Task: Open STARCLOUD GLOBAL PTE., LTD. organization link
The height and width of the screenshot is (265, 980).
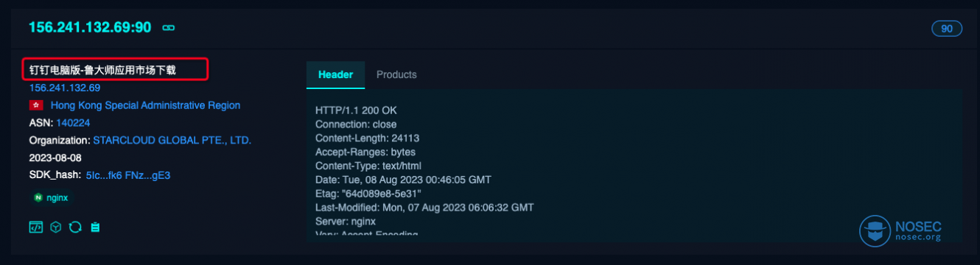Action: click(x=172, y=140)
